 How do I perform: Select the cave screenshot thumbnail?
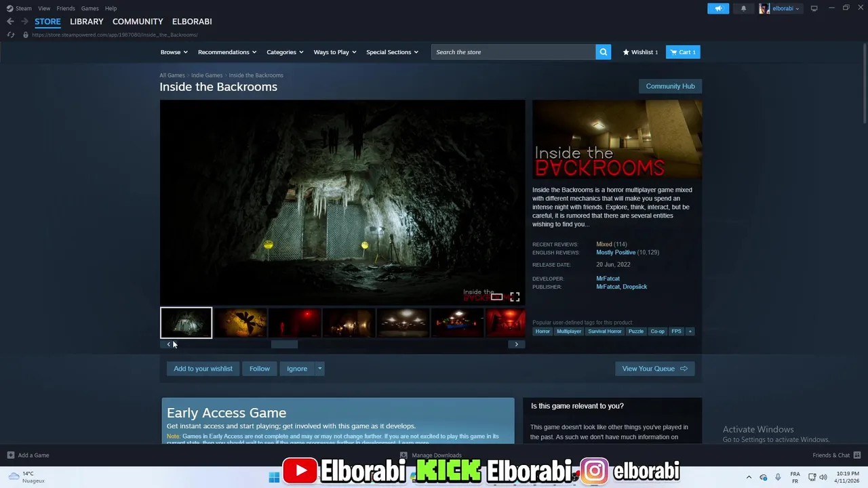(186, 323)
